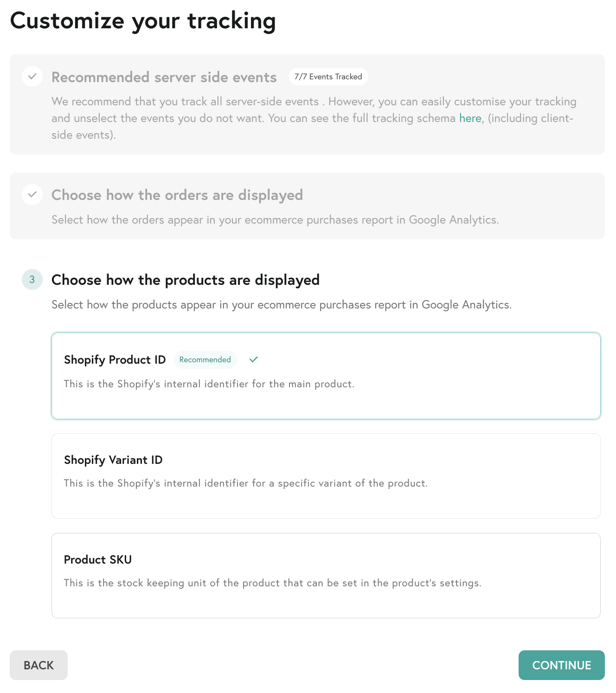Open the tracking schema 'here' link
The width and height of the screenshot is (616, 693).
coord(470,118)
